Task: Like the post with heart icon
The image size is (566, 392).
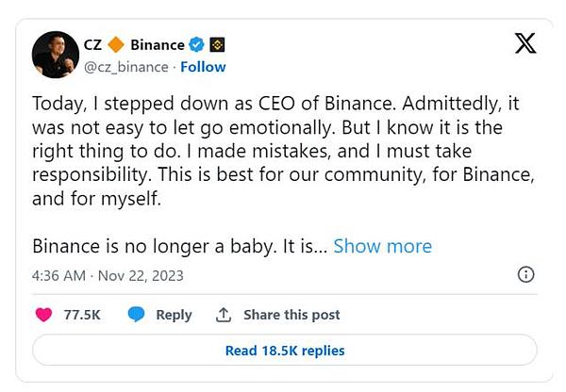Action: [x=43, y=315]
